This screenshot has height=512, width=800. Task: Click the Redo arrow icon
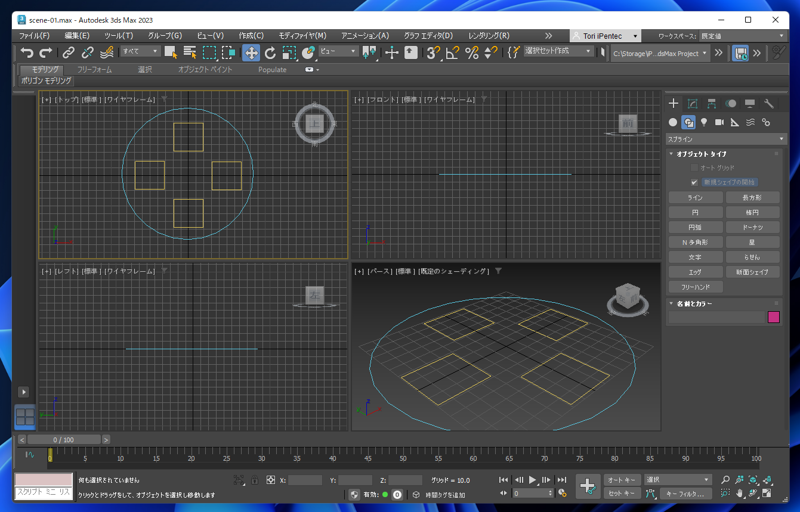click(x=46, y=53)
